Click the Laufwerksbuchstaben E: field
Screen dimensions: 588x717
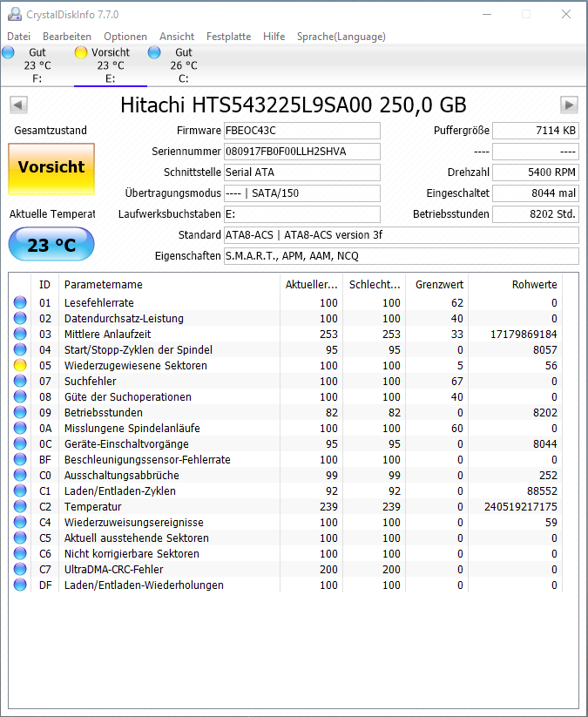301,214
